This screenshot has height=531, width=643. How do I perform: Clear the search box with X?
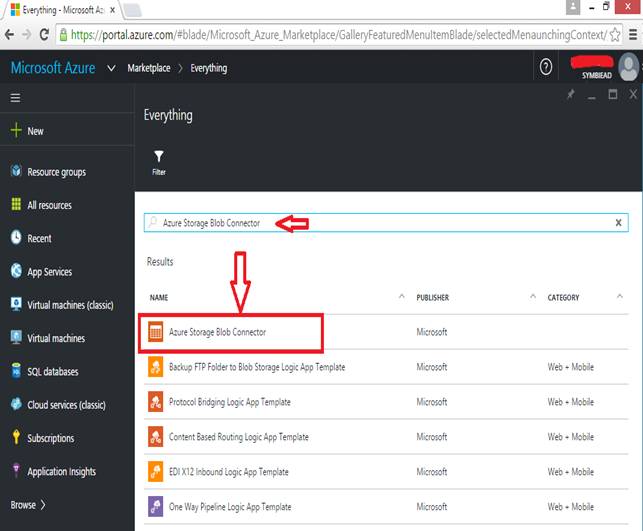click(x=618, y=223)
